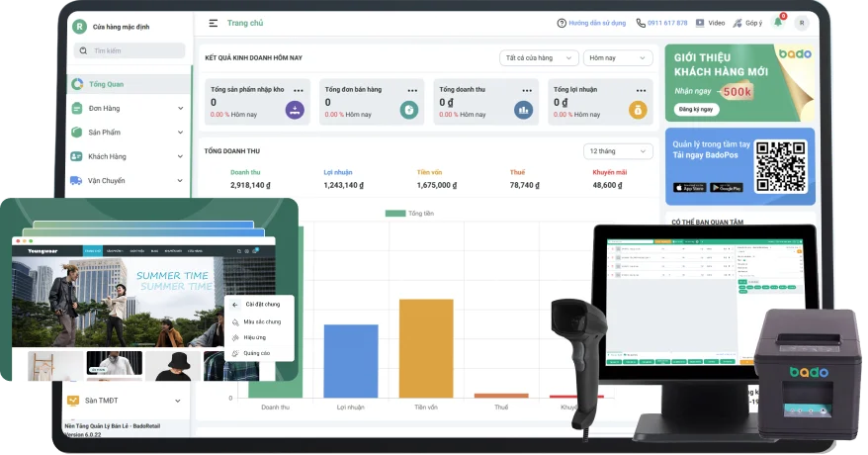
Task: Click the Trang chủ page title
Action: tap(245, 24)
